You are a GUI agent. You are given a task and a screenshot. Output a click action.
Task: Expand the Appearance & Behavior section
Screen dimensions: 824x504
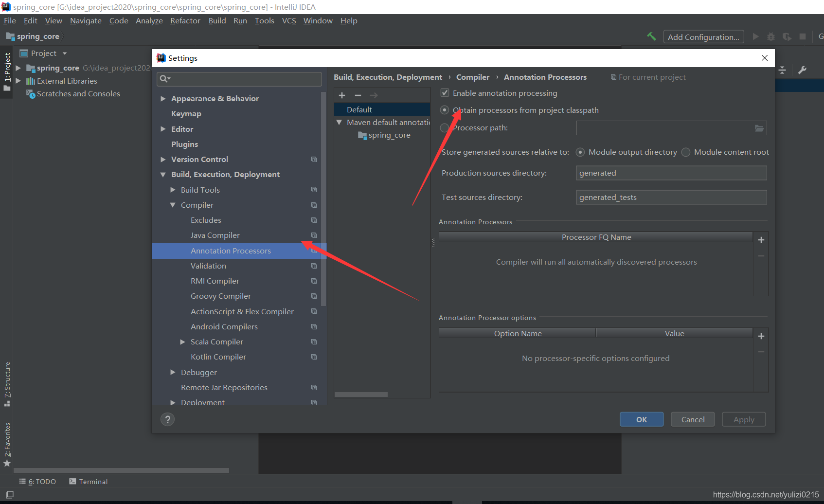(x=163, y=99)
